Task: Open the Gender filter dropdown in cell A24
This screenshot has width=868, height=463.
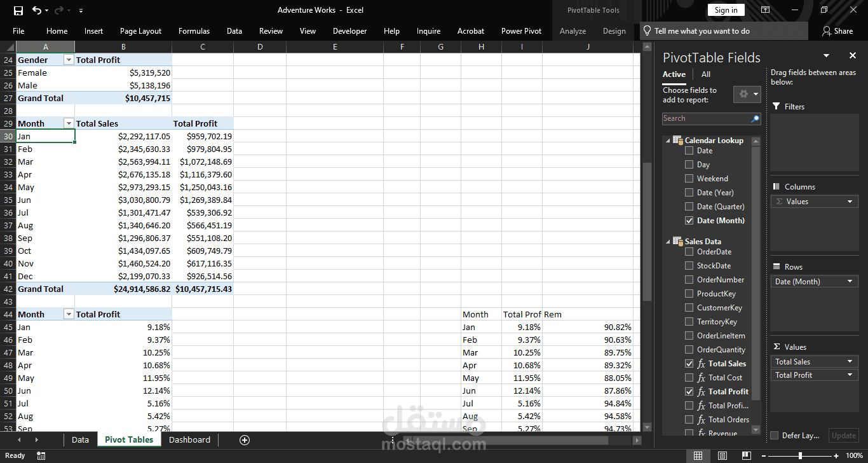Action: point(69,60)
